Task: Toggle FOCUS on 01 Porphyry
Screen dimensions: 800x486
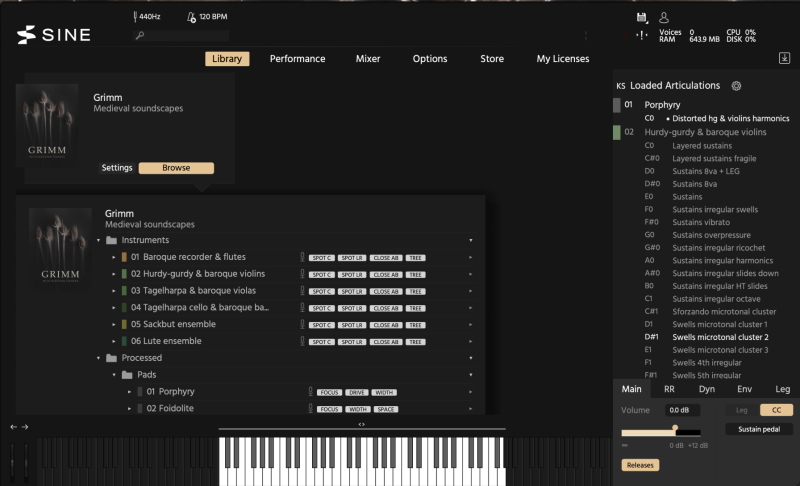Action: coord(330,393)
